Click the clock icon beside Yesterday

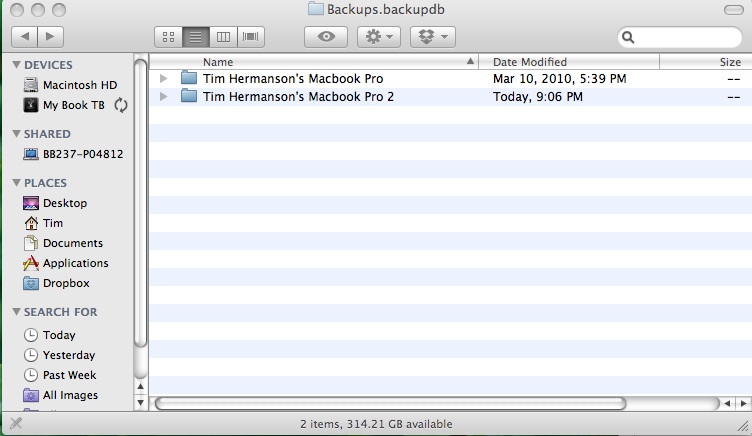pos(31,355)
